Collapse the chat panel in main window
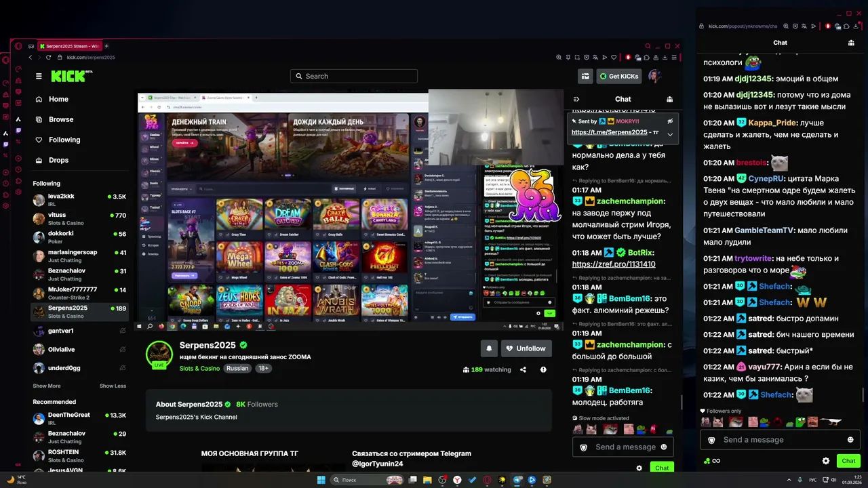 pos(576,99)
